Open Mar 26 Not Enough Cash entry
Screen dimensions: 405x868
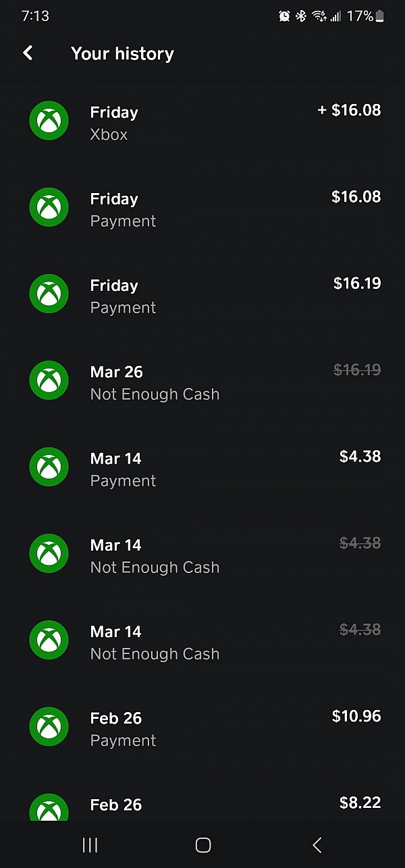202,381
